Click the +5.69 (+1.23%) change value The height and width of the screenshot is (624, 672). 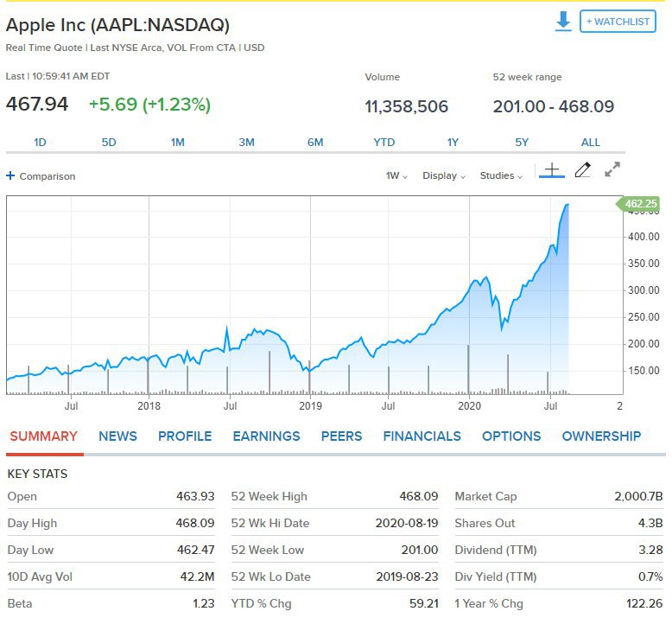point(149,105)
